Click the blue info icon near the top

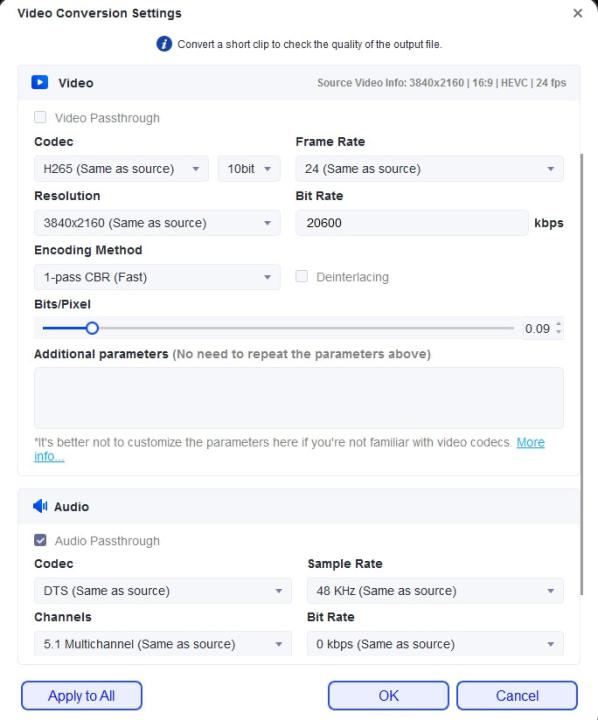[x=164, y=44]
